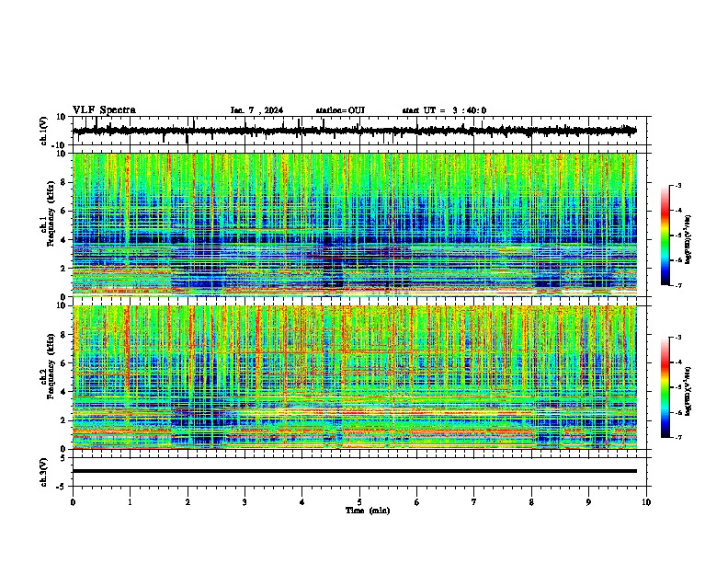
Task: Click the "-4" label on ch.2 colorbar
Action: (677, 362)
